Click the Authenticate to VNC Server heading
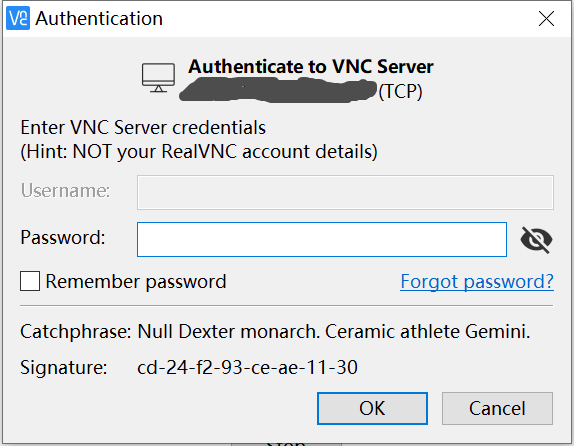This screenshot has width=574, height=446. click(x=311, y=67)
